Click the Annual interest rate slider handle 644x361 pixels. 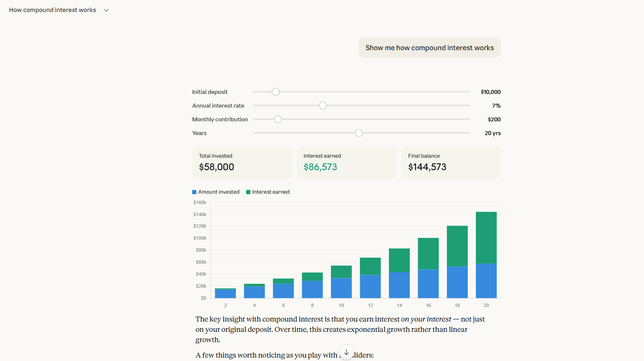[323, 105]
